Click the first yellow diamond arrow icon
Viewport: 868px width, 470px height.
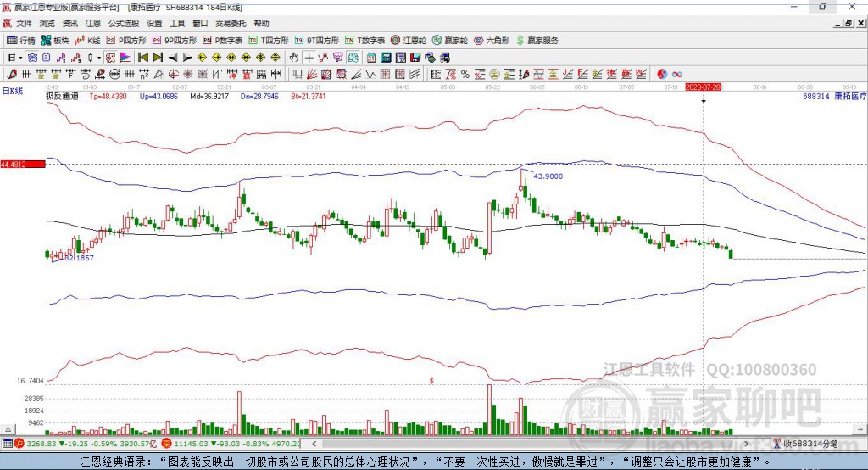(202, 58)
